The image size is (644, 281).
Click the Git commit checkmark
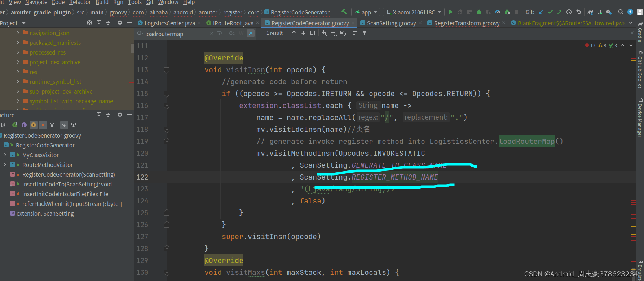550,12
